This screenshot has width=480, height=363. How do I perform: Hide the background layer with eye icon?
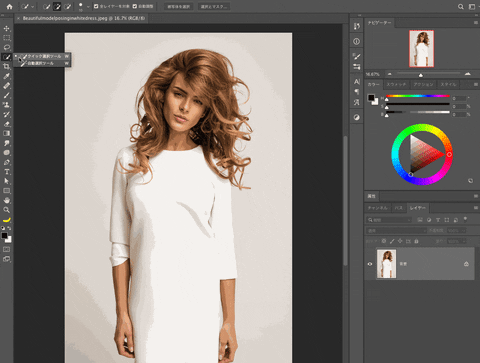click(370, 264)
